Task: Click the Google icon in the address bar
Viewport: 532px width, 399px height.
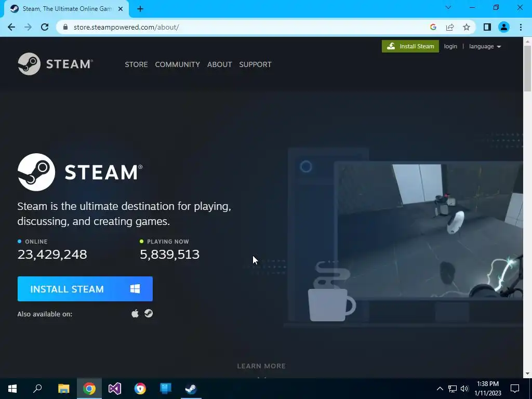Action: coord(433,27)
